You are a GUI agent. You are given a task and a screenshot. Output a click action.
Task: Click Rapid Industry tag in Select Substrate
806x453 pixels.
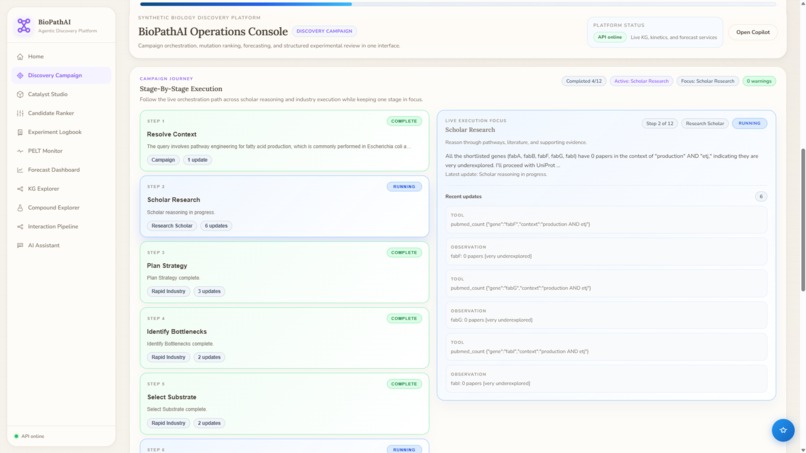[168, 423]
